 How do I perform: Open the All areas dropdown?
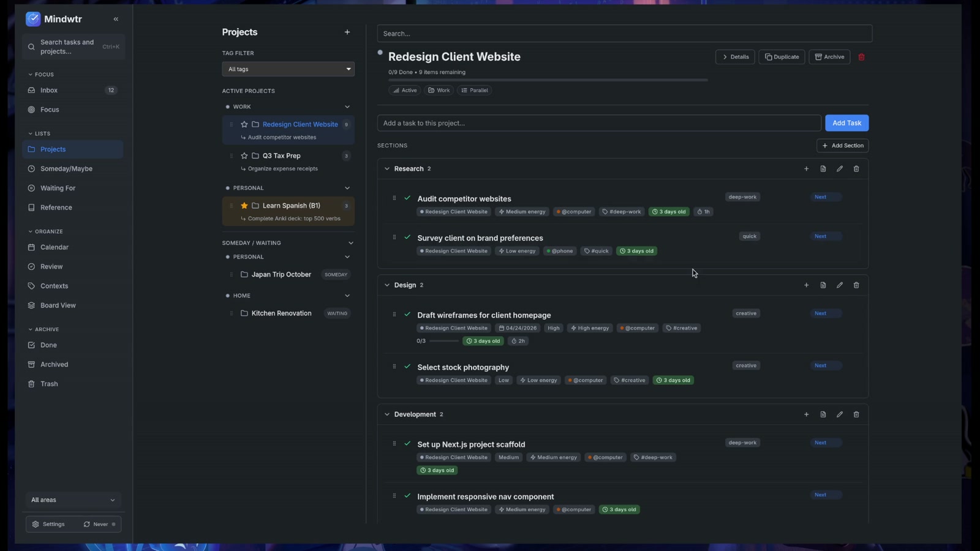[x=73, y=500]
